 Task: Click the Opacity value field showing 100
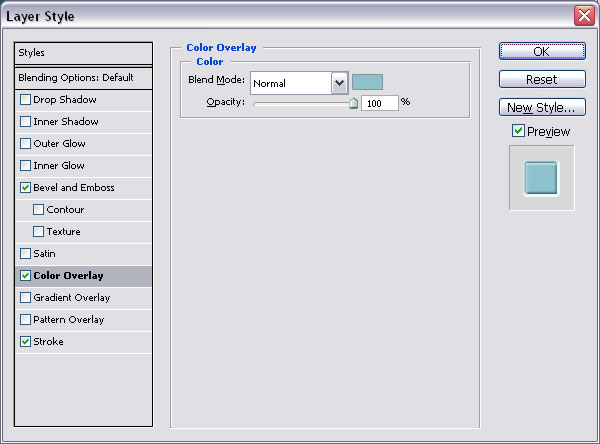(380, 103)
